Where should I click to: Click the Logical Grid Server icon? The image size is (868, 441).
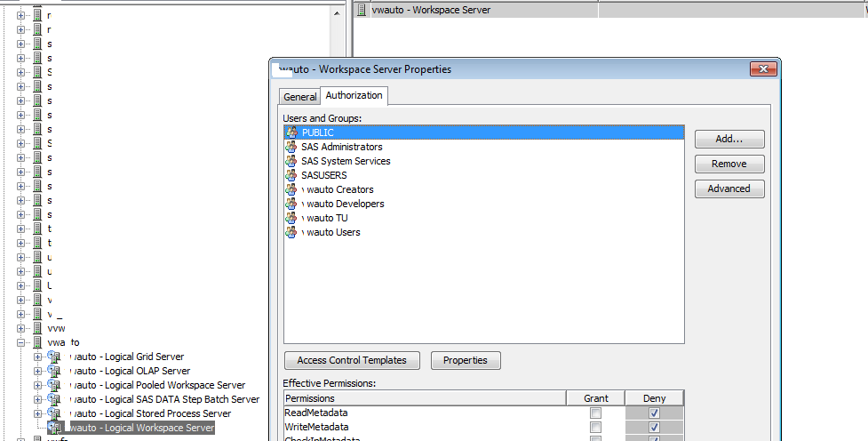(x=53, y=357)
